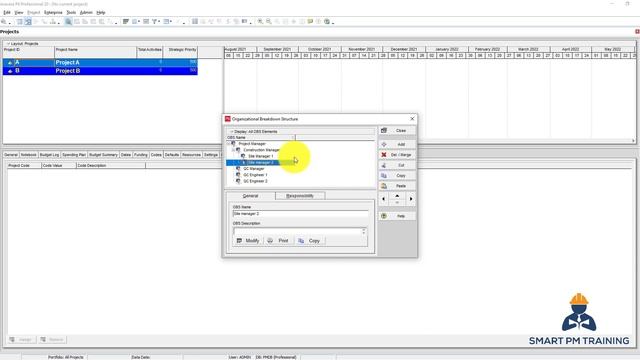Click Copy in the OBS dialog command bar
The height and width of the screenshot is (360, 640).
point(397,176)
